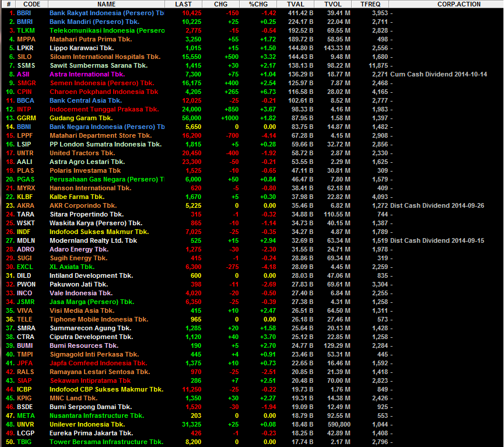Select the TMPI stock code
Viewport: 504px width, 447px height.
tap(24, 355)
